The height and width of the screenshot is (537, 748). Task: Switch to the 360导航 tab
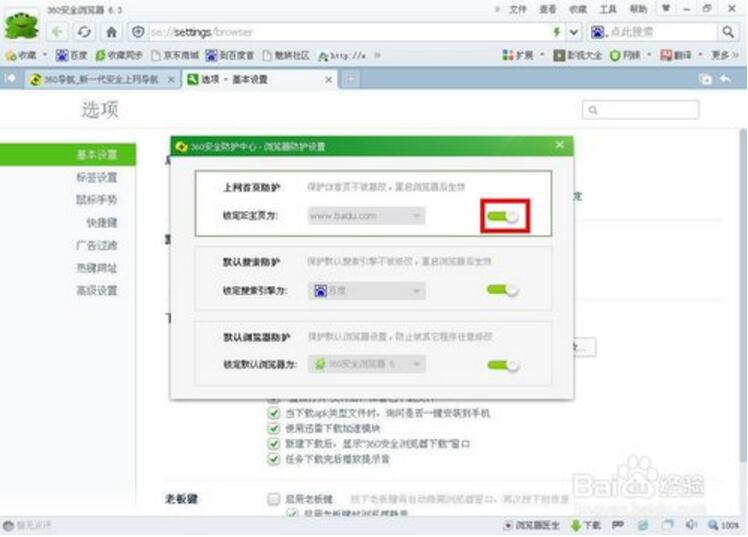click(102, 79)
